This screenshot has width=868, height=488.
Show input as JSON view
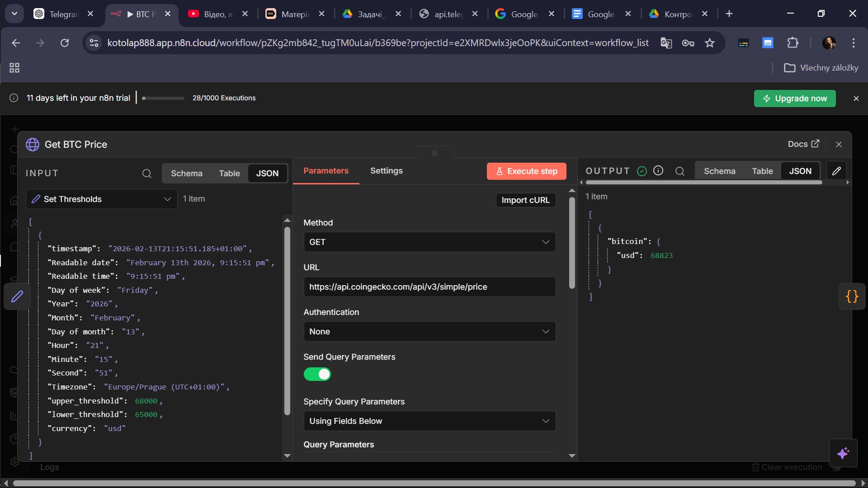click(x=268, y=174)
